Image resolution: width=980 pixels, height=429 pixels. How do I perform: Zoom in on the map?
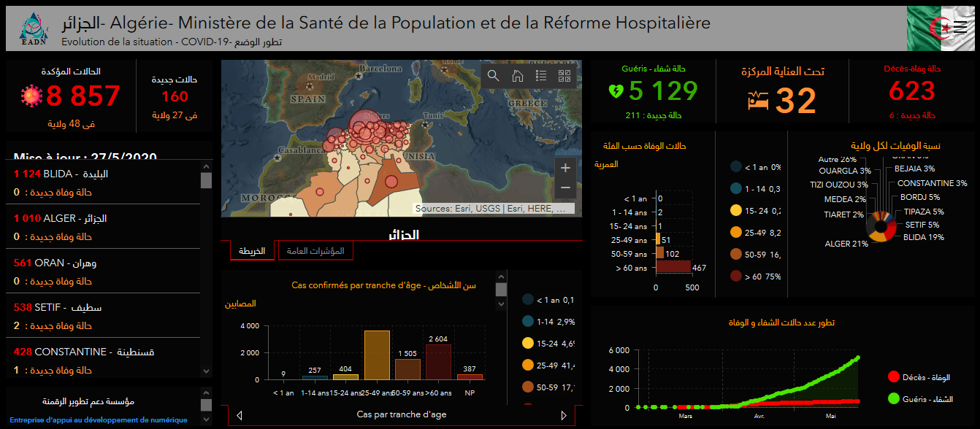pyautogui.click(x=564, y=168)
